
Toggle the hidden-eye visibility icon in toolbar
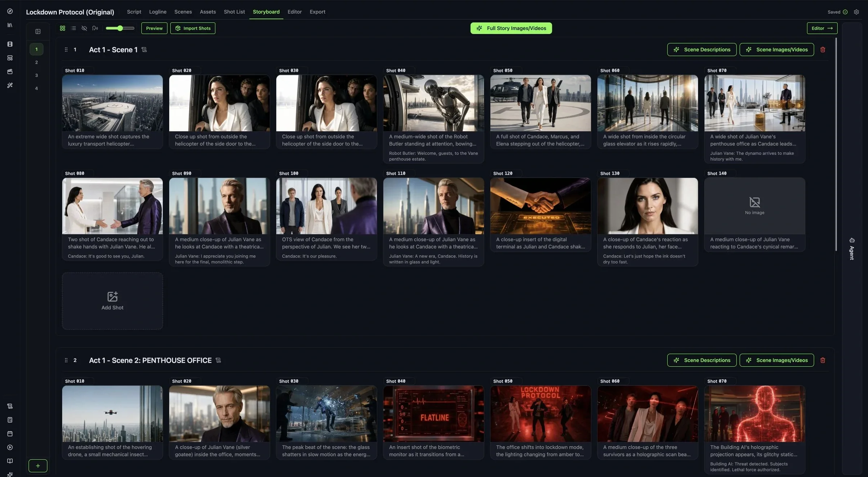[x=84, y=28]
